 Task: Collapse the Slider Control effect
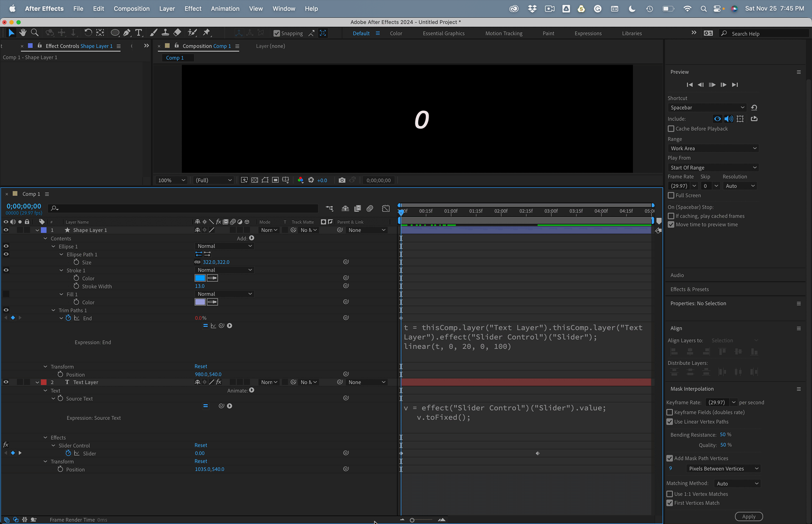coord(53,446)
